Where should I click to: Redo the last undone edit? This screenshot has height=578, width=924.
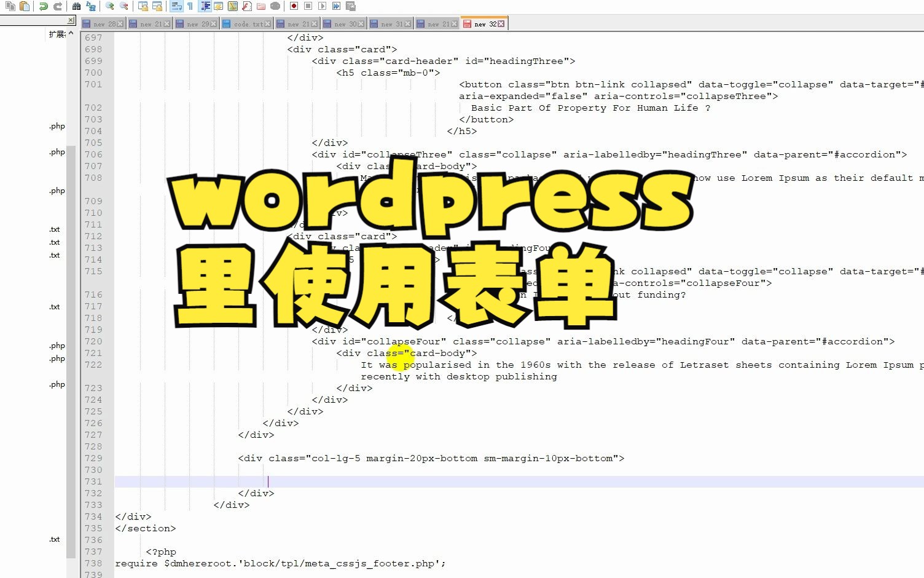point(58,6)
